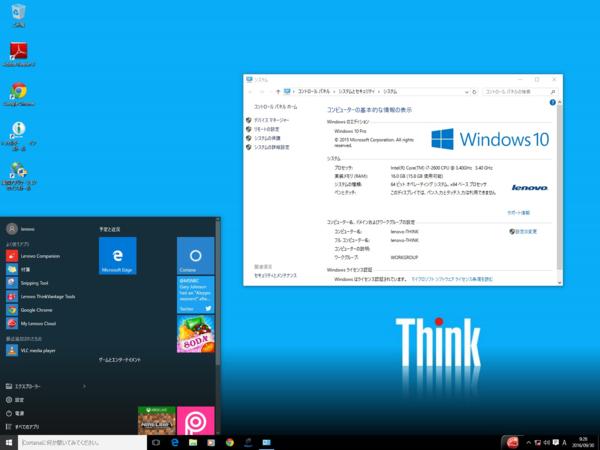Open the blue Help icon in System window

click(552, 102)
